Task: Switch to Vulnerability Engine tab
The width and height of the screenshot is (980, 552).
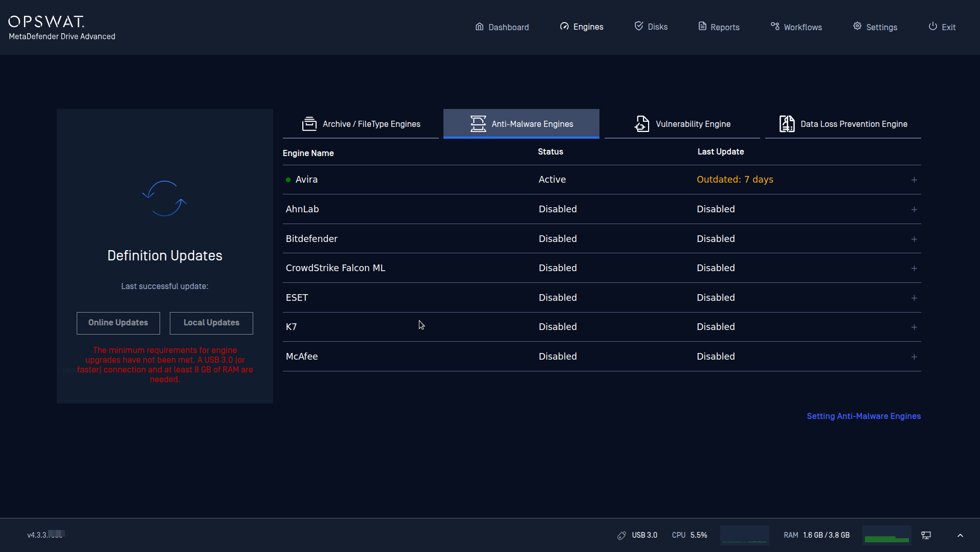Action: (682, 124)
